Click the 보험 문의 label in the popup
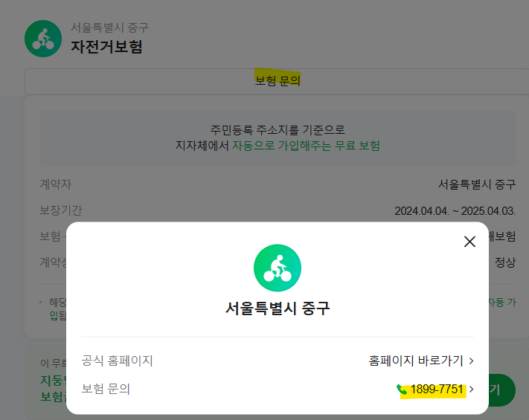This screenshot has height=420, width=529. [106, 389]
